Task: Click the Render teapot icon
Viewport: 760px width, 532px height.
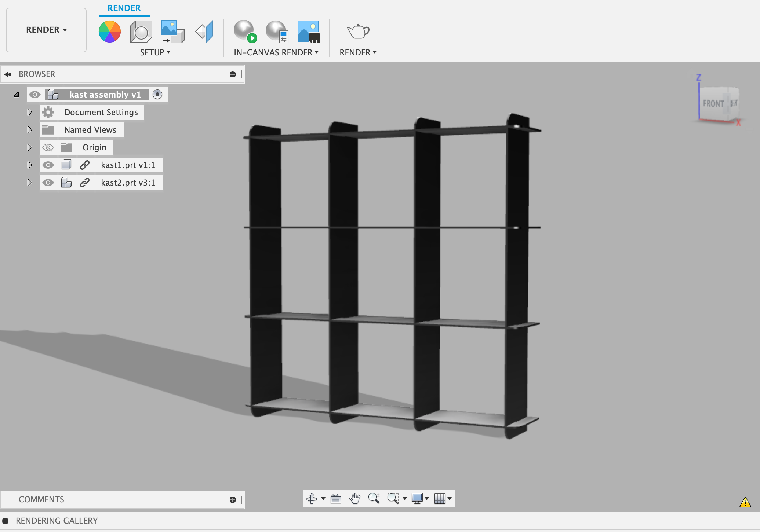Action: point(358,32)
